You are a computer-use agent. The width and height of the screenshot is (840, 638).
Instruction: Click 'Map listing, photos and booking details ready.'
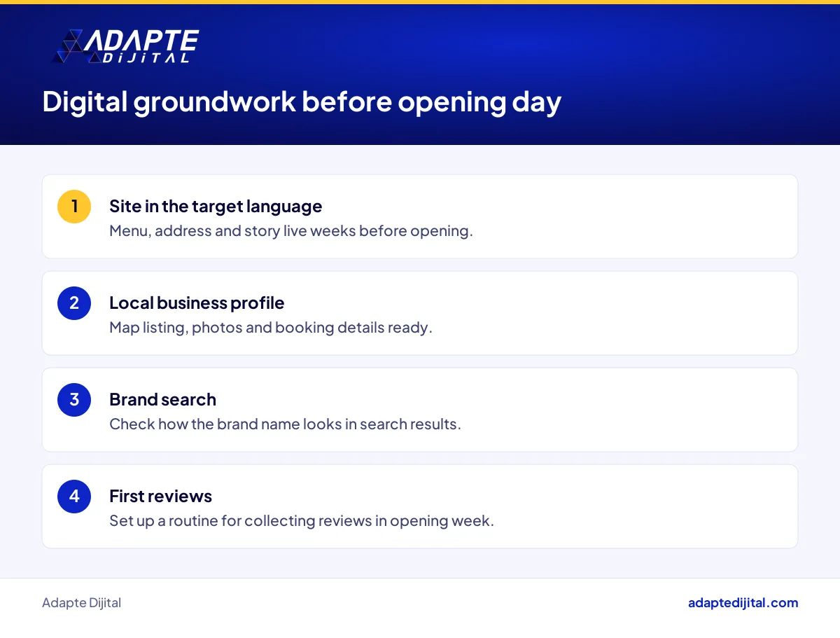(271, 328)
